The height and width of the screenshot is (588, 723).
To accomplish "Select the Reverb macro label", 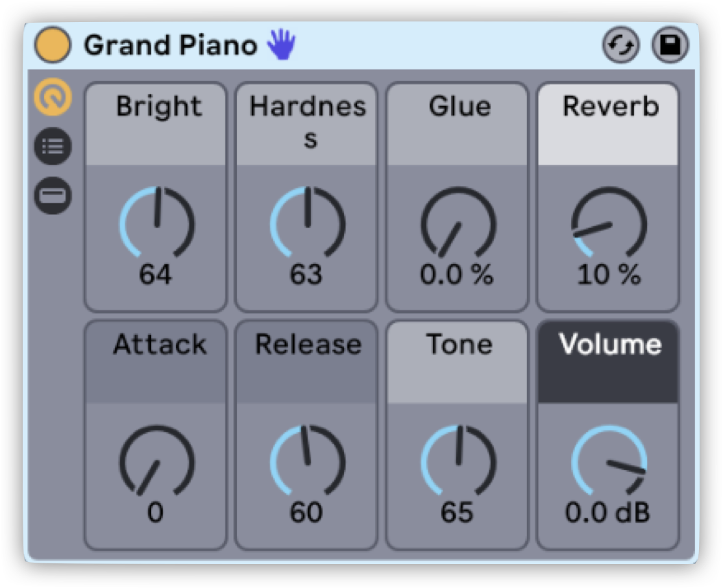I will click(611, 106).
